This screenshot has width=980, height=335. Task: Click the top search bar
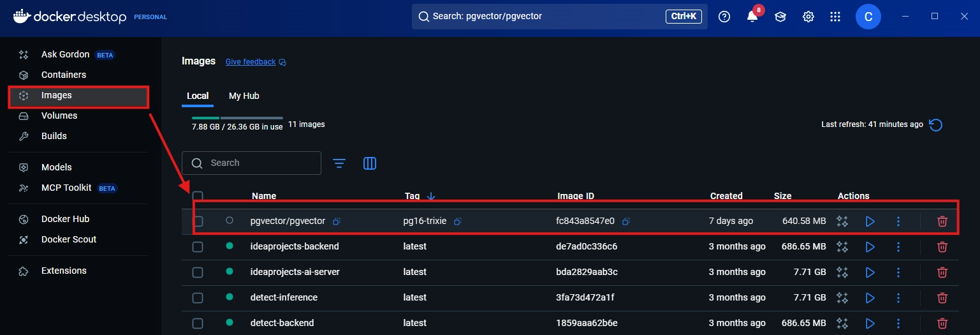(559, 16)
